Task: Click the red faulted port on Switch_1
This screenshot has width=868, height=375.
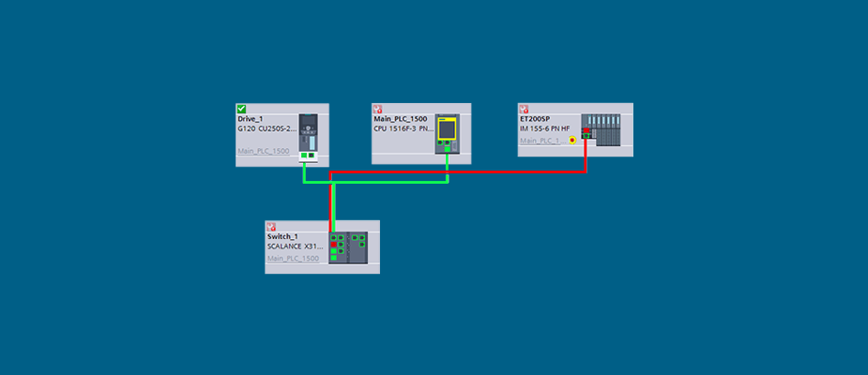Action: pyautogui.click(x=334, y=245)
